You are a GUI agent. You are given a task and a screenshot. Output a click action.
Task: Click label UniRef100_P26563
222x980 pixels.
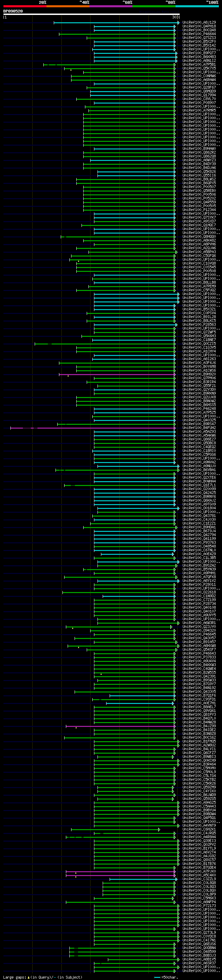(199, 324)
